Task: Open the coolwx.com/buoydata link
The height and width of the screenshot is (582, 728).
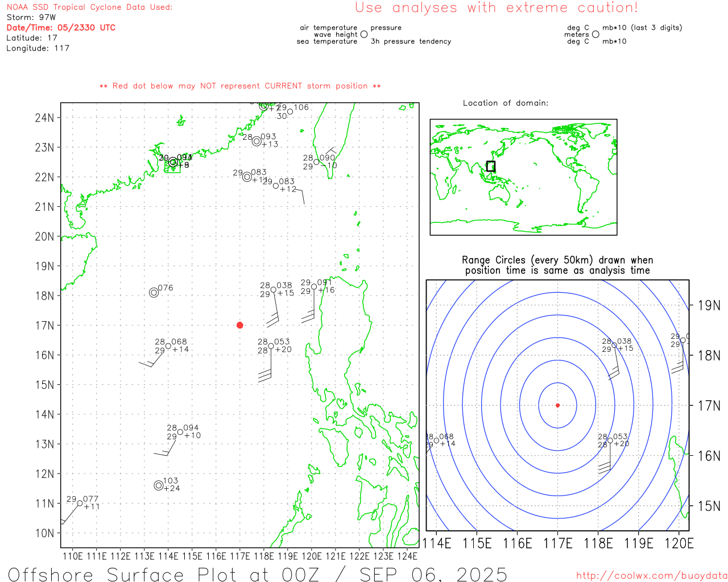Action: coord(652,576)
